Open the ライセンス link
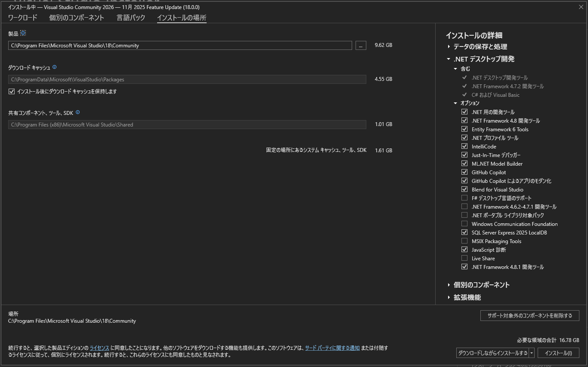Image resolution: width=588 pixels, height=367 pixels. point(99,348)
